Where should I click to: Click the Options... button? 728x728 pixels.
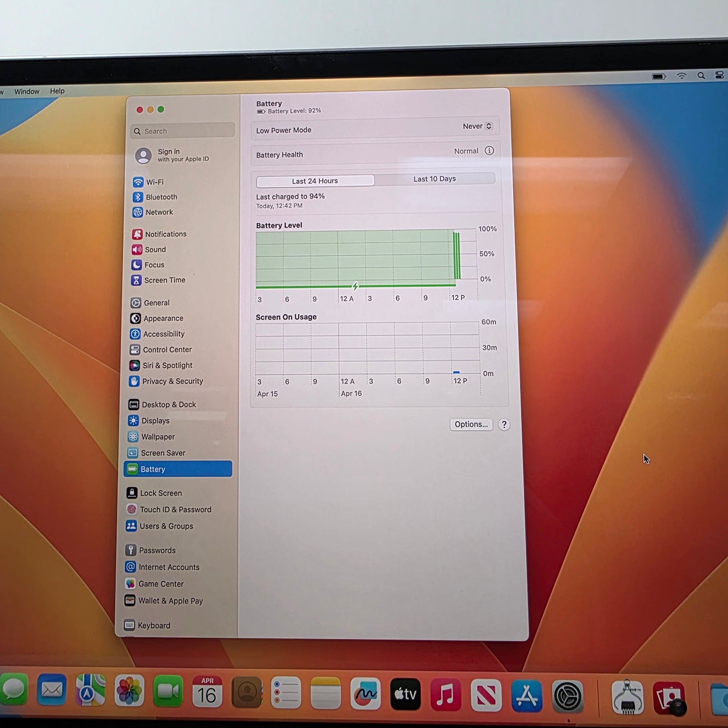471,424
